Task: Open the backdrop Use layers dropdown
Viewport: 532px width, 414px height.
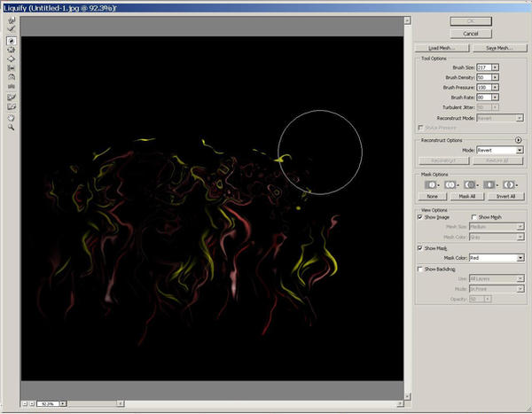Action: (497, 279)
